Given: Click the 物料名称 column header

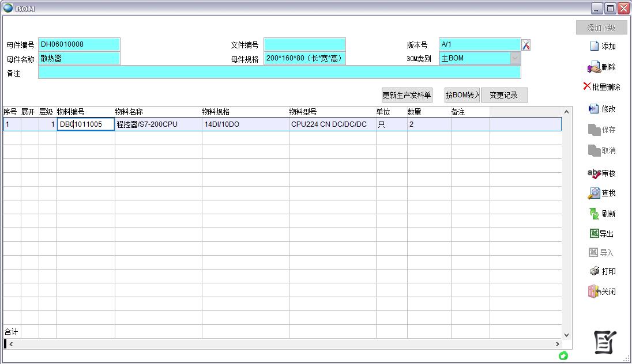Looking at the screenshot, I should pos(129,112).
